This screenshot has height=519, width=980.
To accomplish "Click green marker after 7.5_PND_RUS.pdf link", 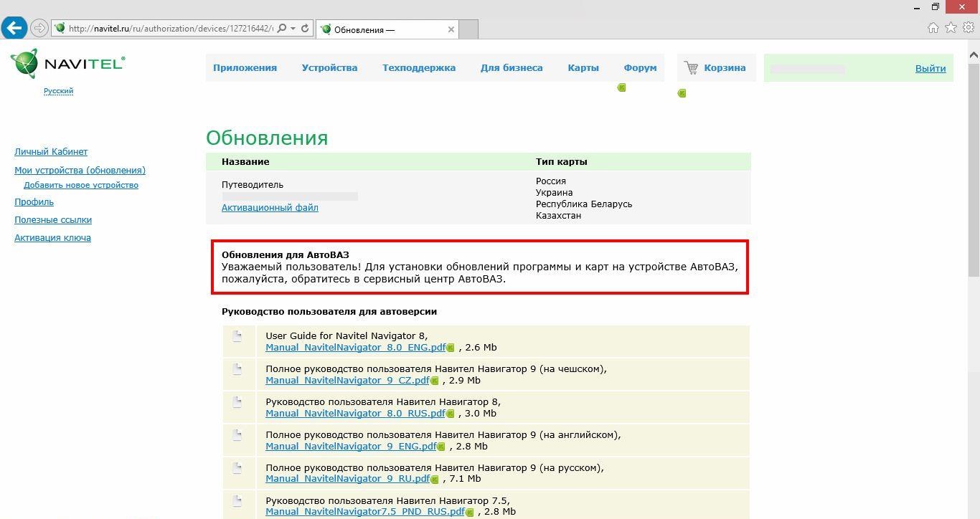I will coord(470,513).
